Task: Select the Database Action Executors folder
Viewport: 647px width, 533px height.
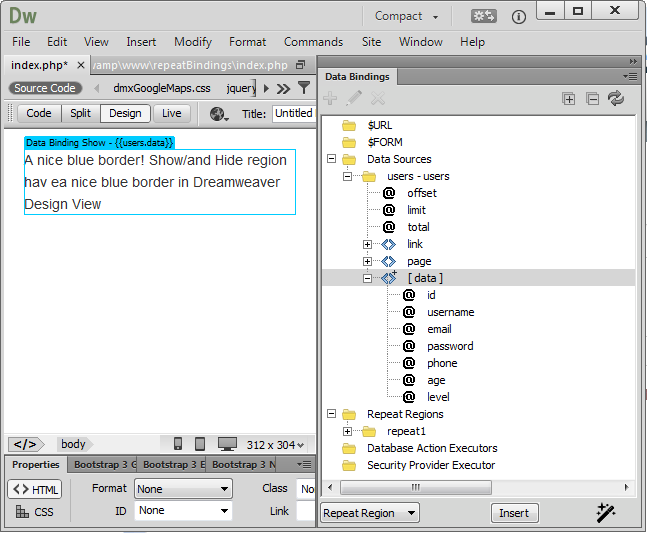Action: 432,448
